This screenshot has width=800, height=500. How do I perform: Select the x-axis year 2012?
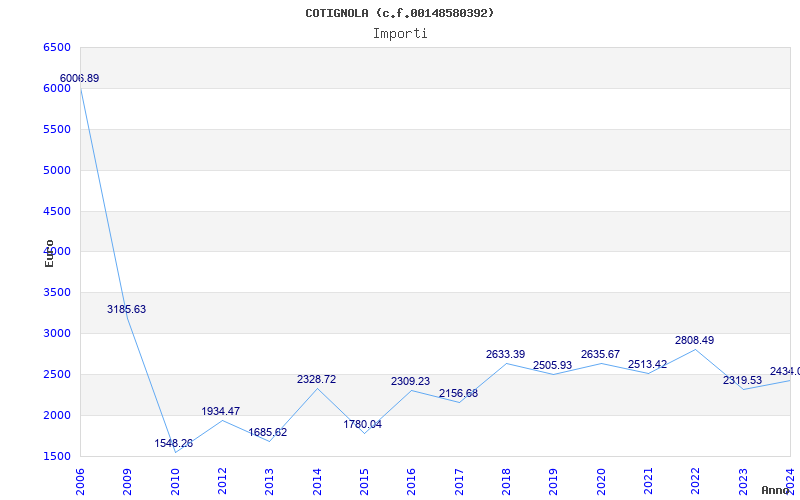coord(222,482)
